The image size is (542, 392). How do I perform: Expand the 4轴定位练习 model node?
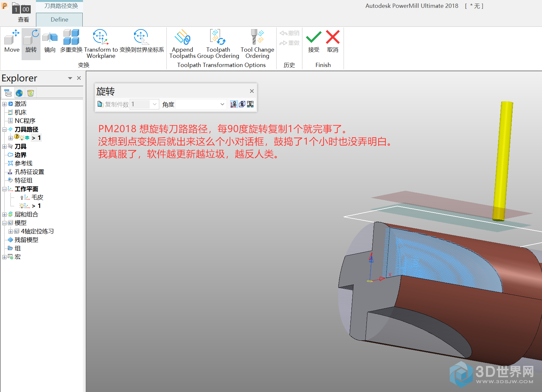tap(10, 231)
